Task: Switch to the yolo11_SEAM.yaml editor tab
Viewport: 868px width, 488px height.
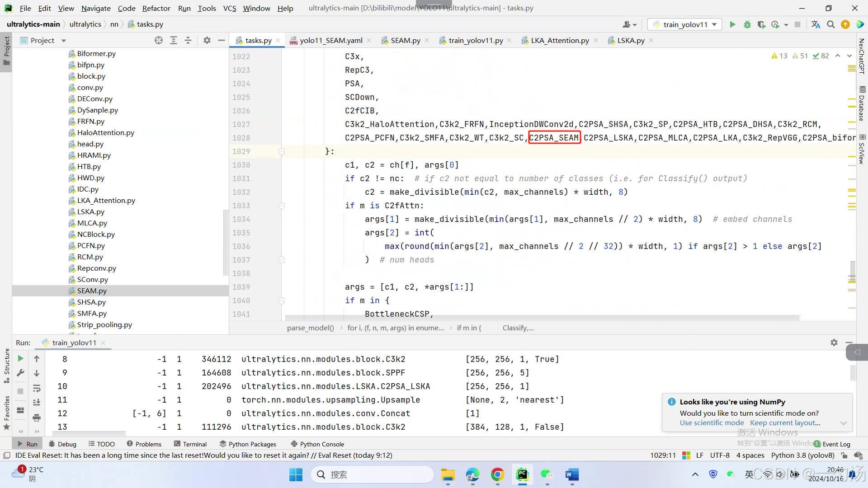Action: 331,40
